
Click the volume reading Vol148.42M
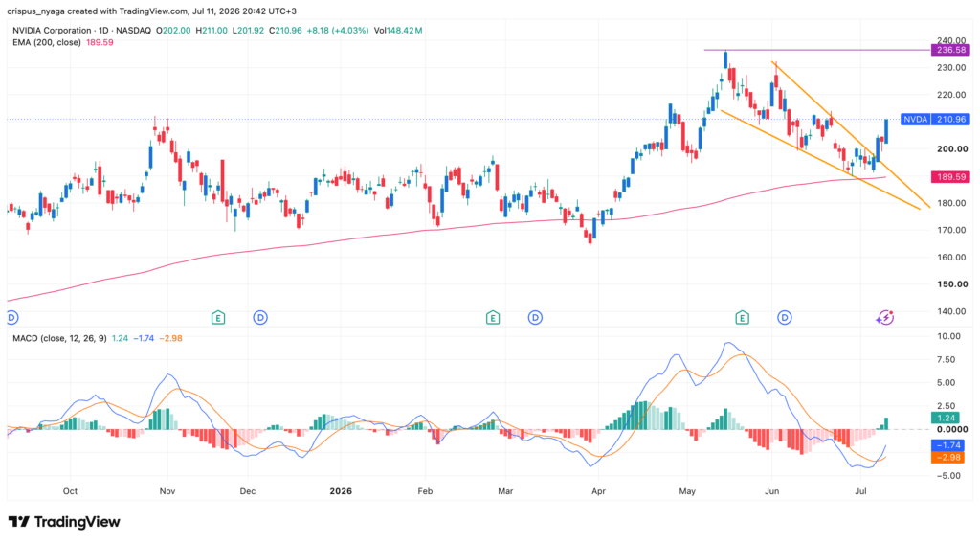click(398, 30)
